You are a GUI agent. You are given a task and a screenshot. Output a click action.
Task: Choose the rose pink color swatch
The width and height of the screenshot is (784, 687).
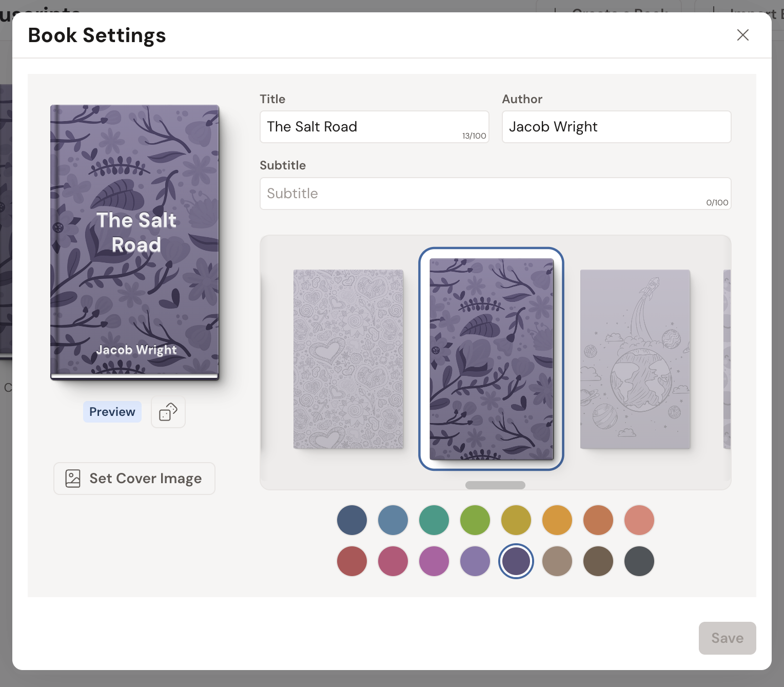[x=393, y=561]
